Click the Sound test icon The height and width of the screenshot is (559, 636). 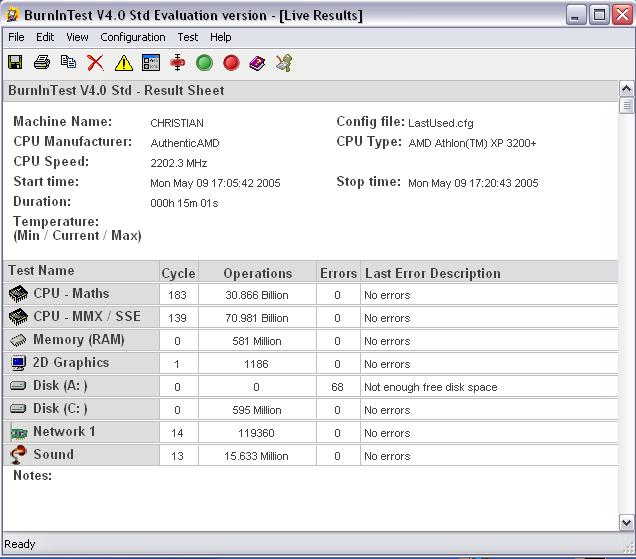18,455
